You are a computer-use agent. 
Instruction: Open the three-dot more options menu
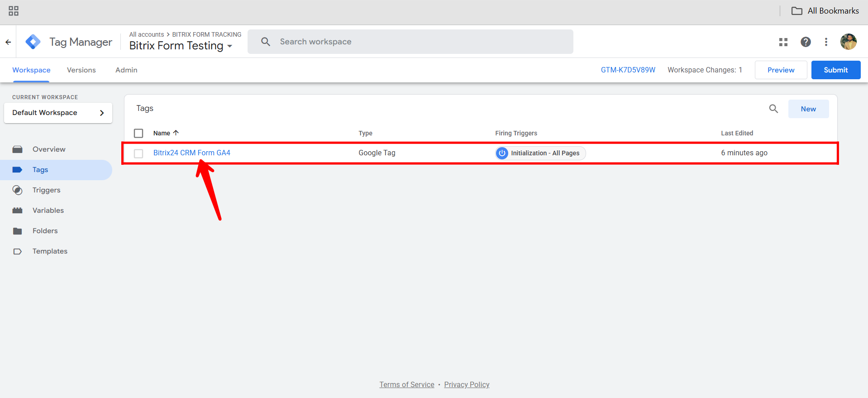[826, 42]
